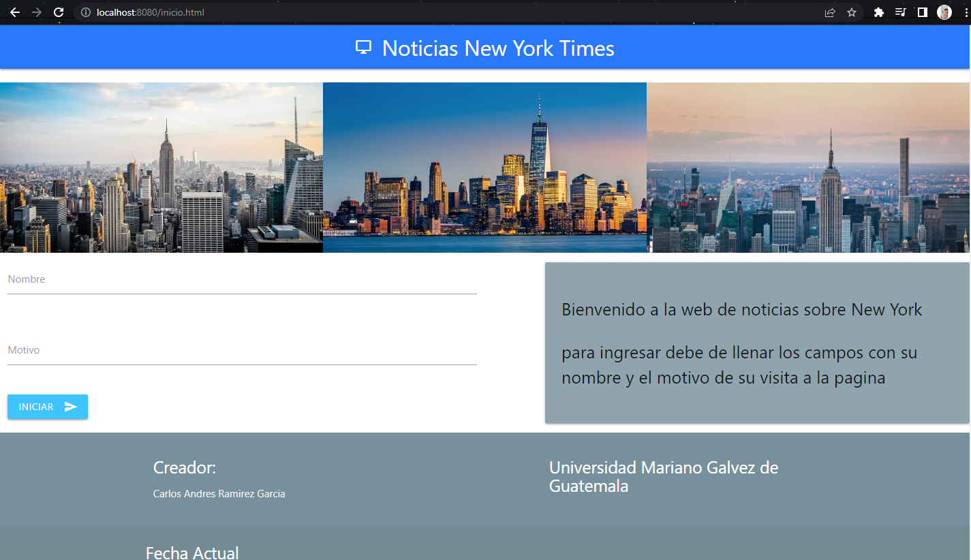Click the share icon in the address bar
971x560 pixels.
829,12
